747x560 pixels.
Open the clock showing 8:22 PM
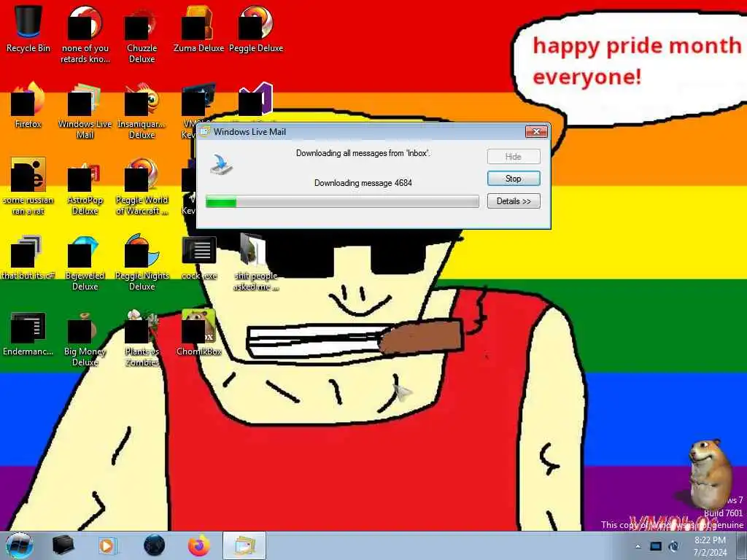coord(710,546)
